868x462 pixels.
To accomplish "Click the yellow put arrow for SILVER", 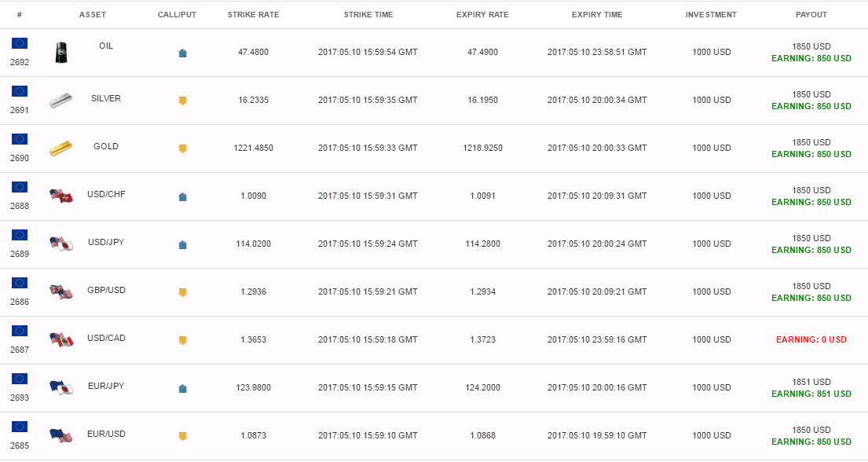I will (x=183, y=101).
